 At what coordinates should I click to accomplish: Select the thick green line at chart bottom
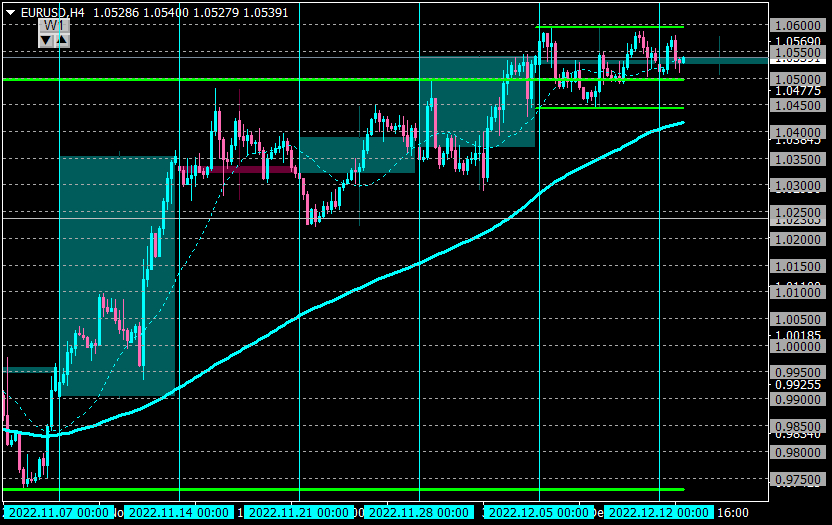343,489
